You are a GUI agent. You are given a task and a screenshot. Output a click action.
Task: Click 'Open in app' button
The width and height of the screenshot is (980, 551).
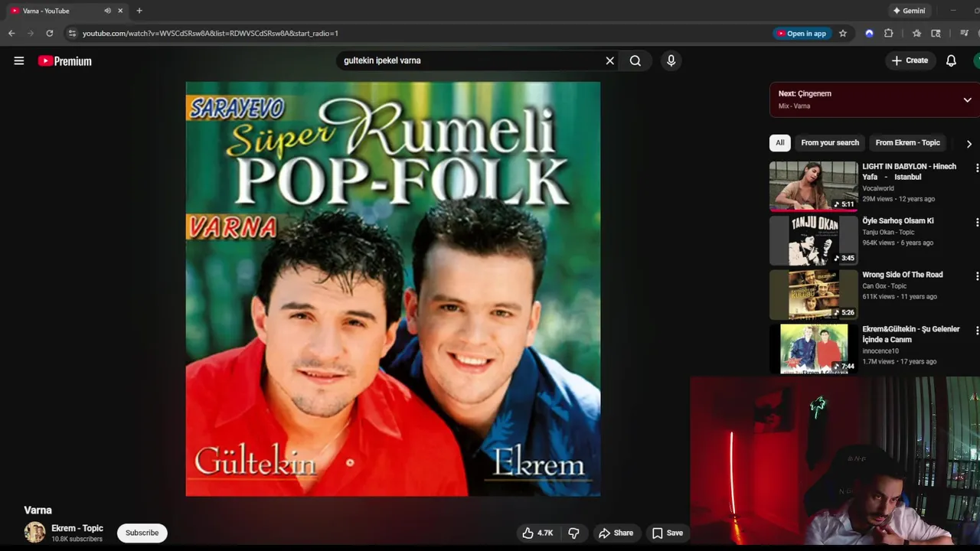802,33
